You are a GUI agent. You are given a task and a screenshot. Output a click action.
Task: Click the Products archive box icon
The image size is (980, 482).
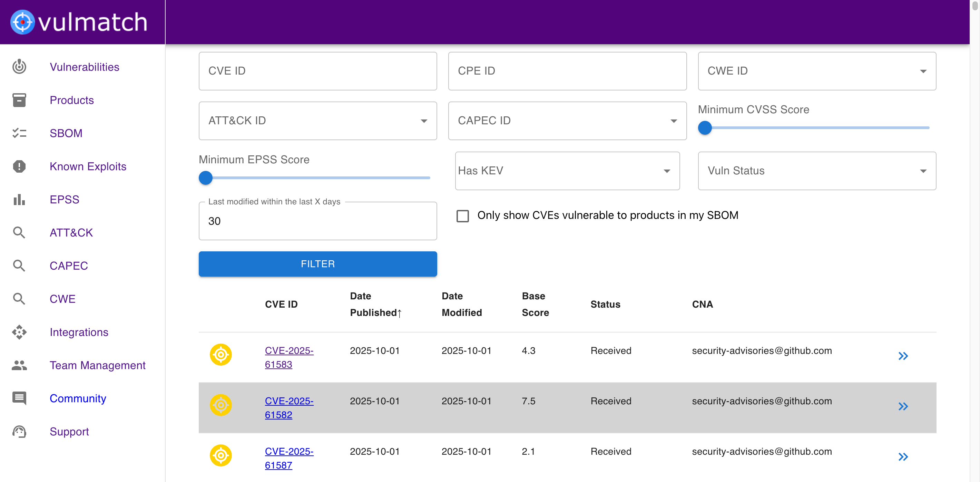pos(19,100)
